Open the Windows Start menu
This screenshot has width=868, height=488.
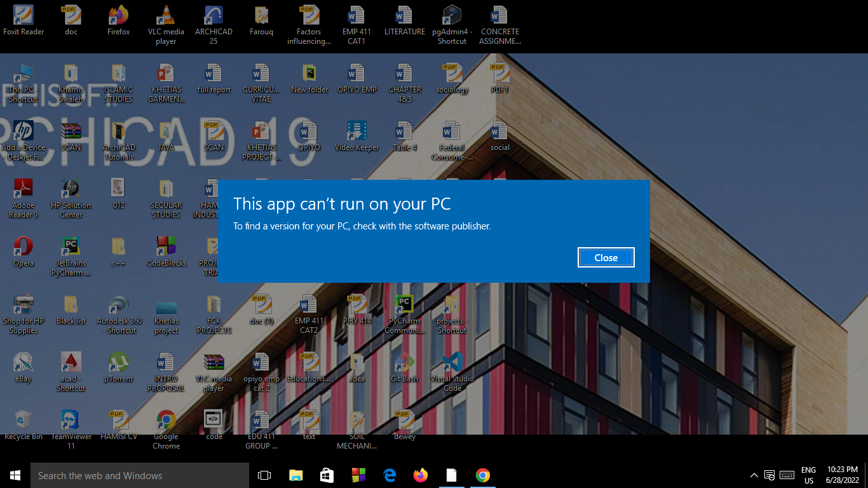coord(15,475)
